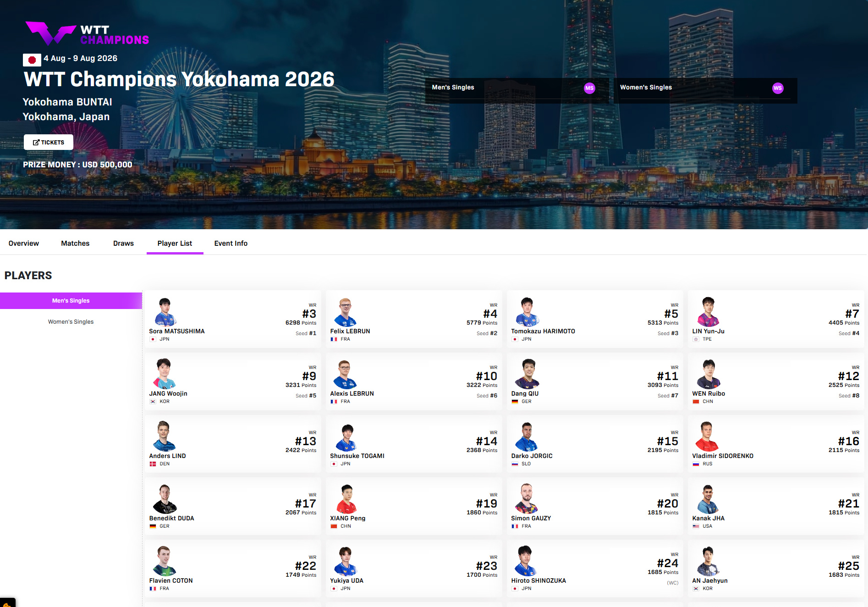Click Vladimir SIDORENKO's player photo
Screen dimensions: 868x607
click(707, 436)
